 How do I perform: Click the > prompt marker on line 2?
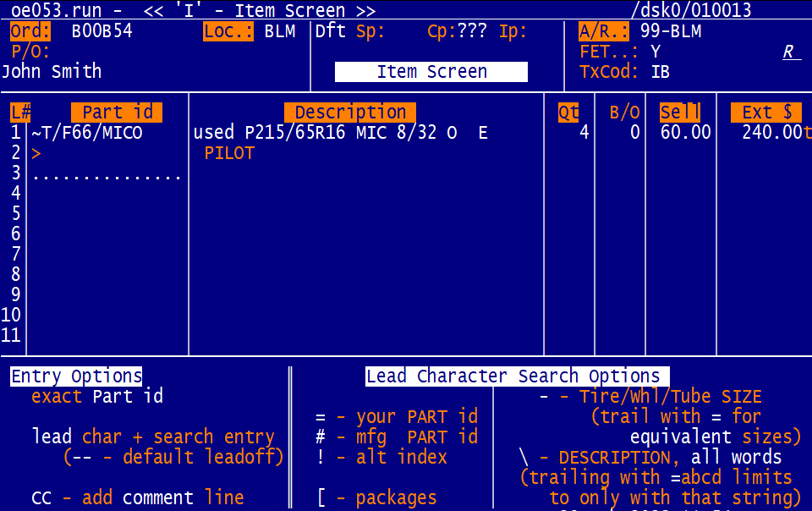(36, 153)
